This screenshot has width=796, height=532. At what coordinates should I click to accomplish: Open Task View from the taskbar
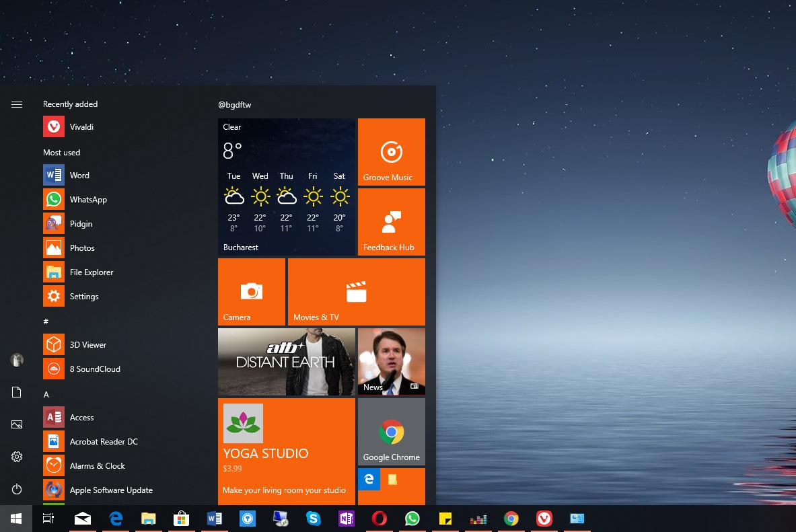tap(48, 519)
